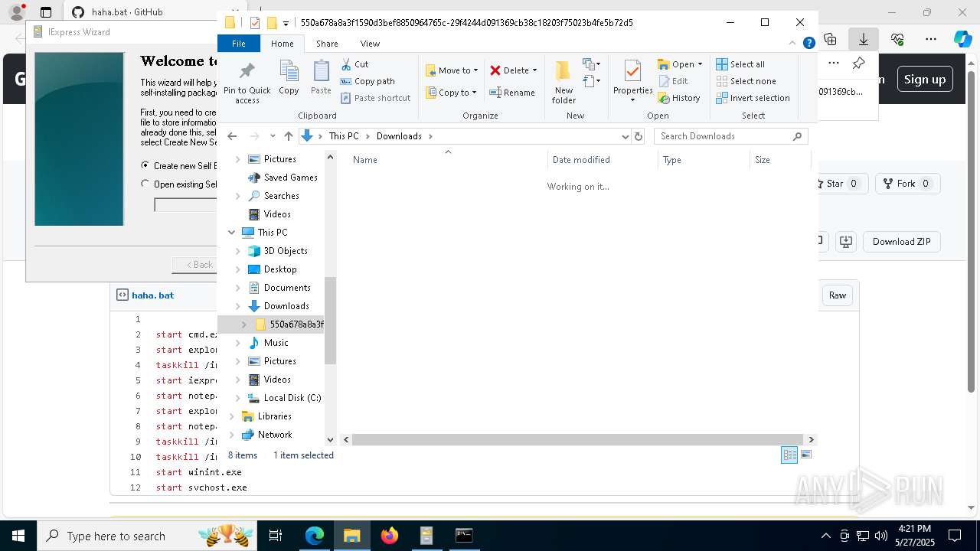The width and height of the screenshot is (980, 551).
Task: Click in Search Downloads field
Action: pos(724,136)
